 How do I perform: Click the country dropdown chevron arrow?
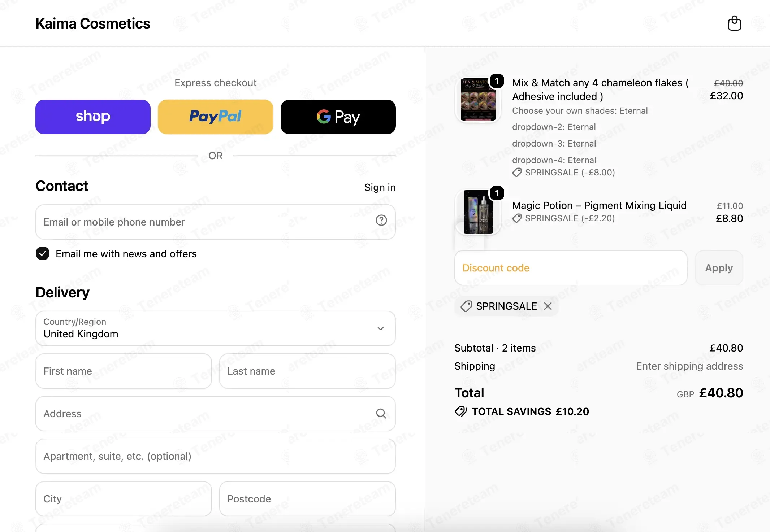click(381, 328)
